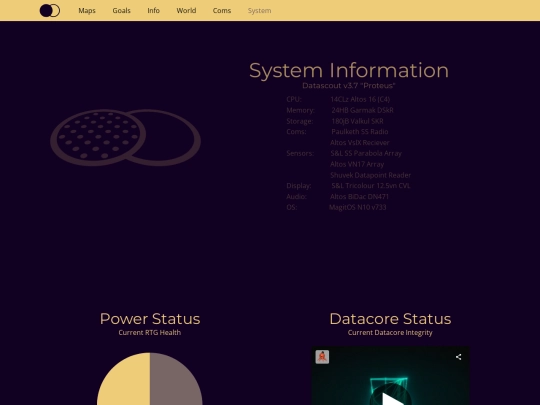Go to the Info page
This screenshot has height=405, width=540.
[x=154, y=11]
